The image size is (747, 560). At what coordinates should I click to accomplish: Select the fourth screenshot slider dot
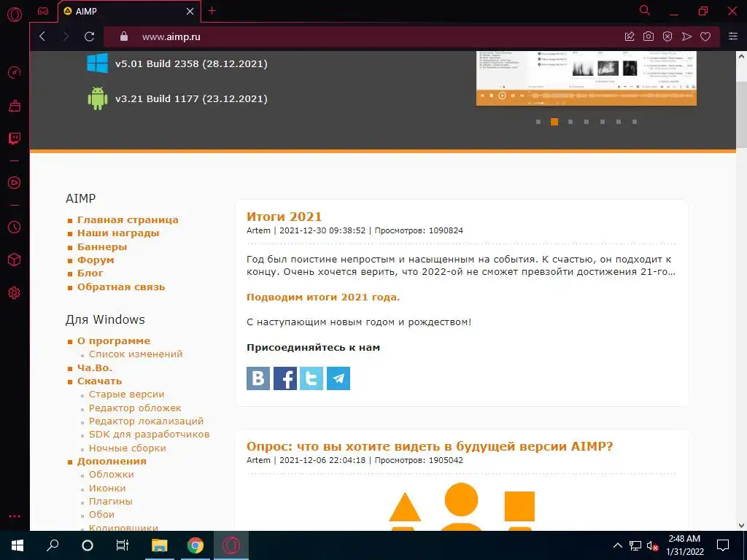click(x=587, y=122)
